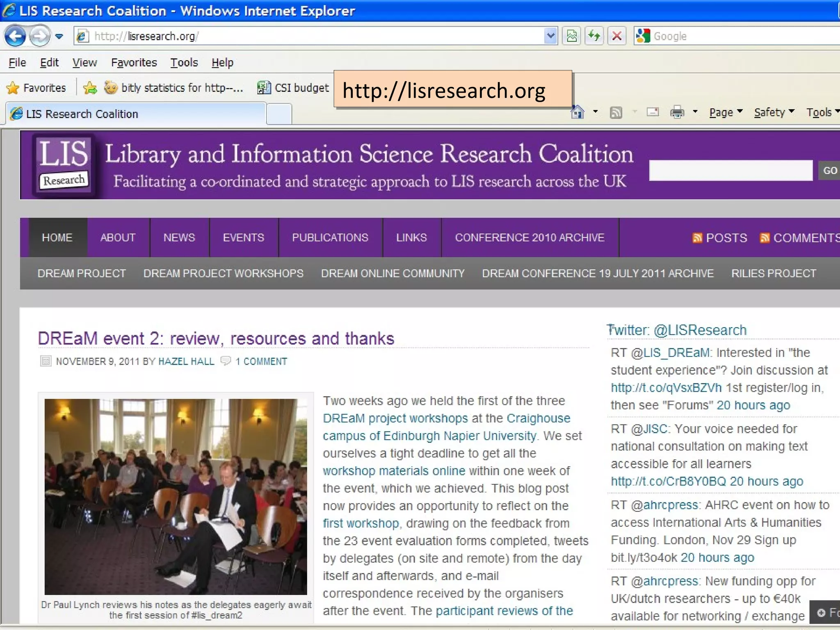Select the ABOUT navigation item
Image resolution: width=840 pixels, height=630 pixels.
pos(118,237)
